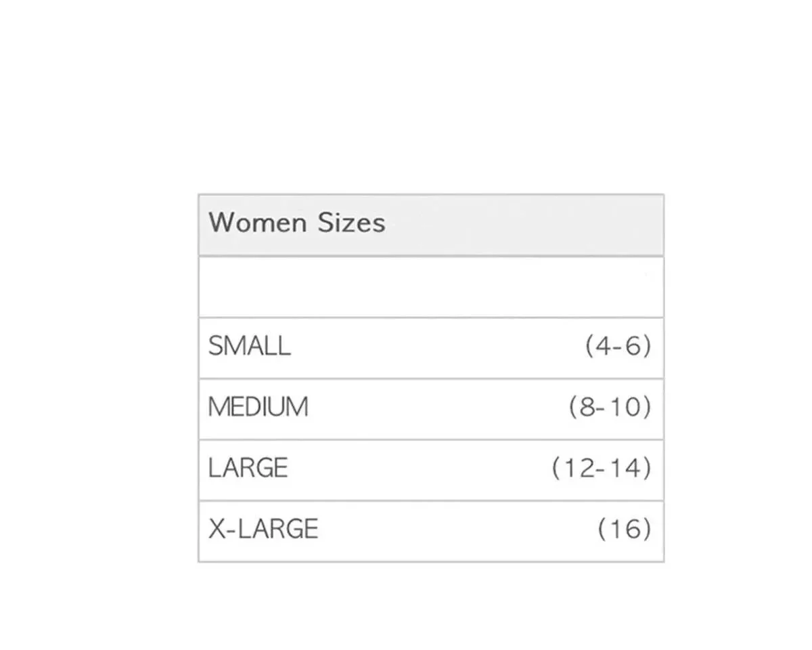Click the number 16 in the X-LARGE row
The height and width of the screenshot is (650, 812).
coord(625,529)
